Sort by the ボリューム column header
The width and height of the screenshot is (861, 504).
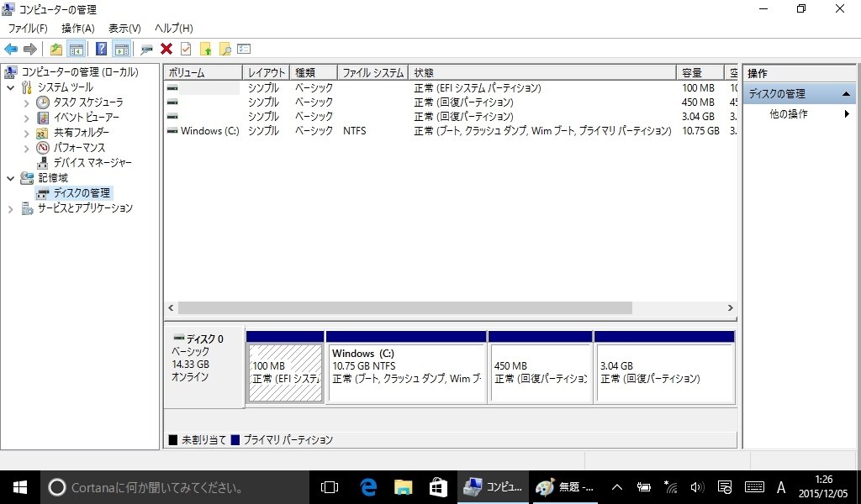(203, 72)
